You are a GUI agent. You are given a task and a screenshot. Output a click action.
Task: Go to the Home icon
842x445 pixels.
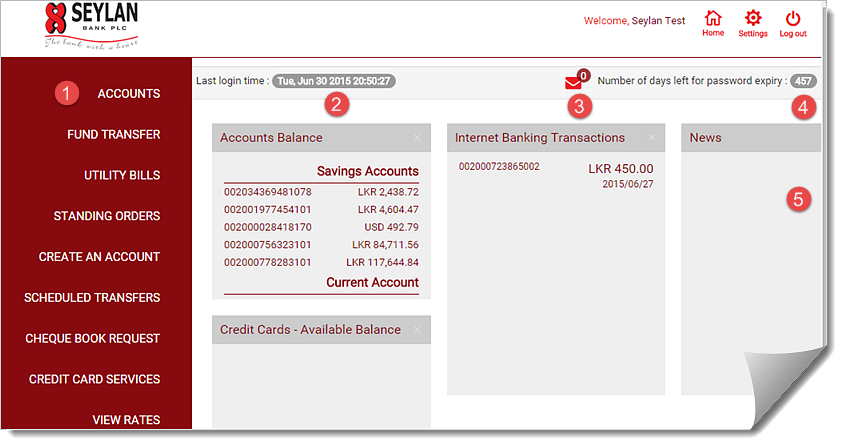point(713,18)
